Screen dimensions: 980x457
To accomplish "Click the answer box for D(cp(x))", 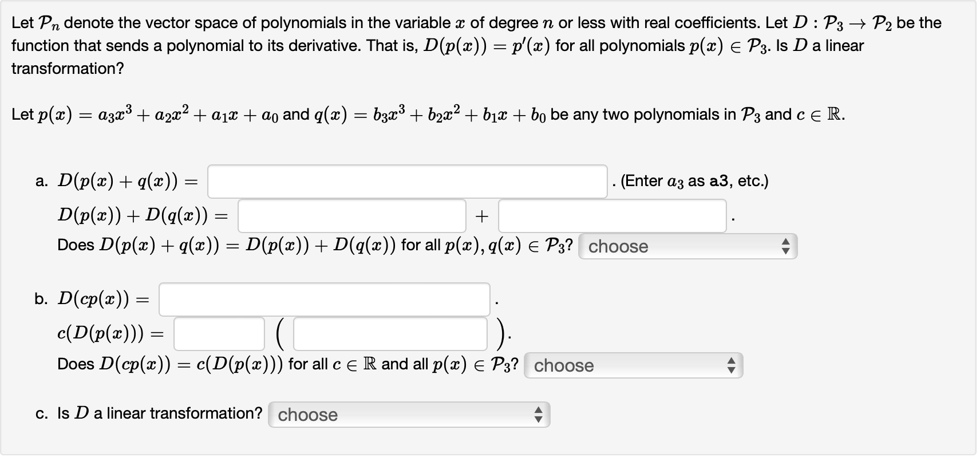I will point(323,299).
